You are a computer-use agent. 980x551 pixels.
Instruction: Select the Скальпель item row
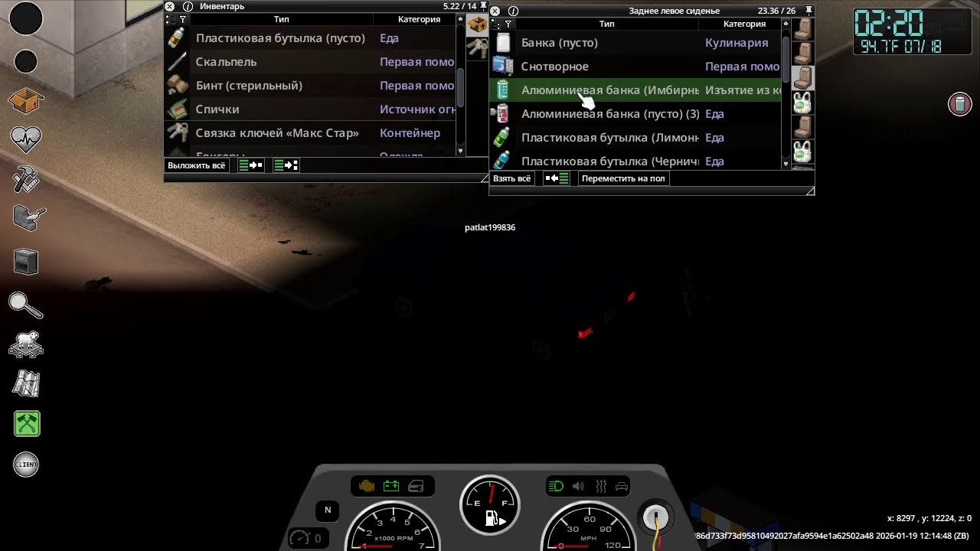tap(310, 61)
